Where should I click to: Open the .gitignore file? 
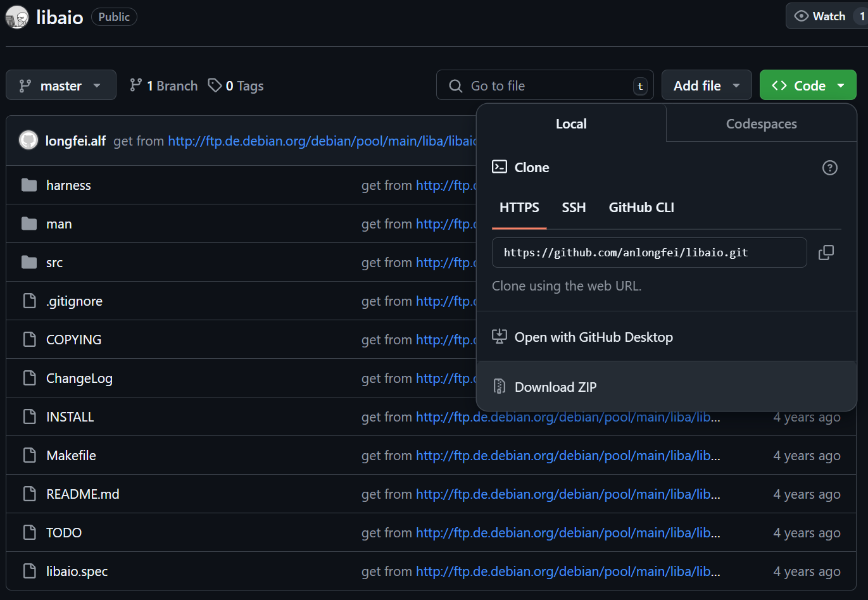pyautogui.click(x=74, y=301)
